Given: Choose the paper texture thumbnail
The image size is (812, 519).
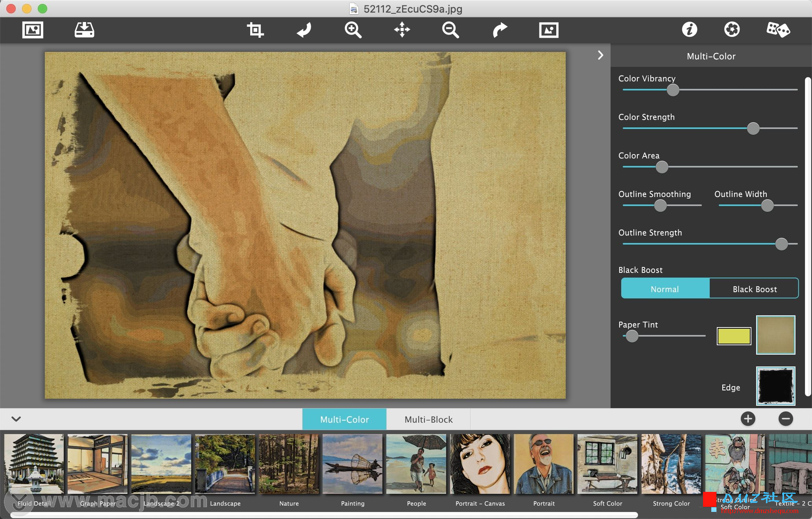Looking at the screenshot, I should [775, 335].
